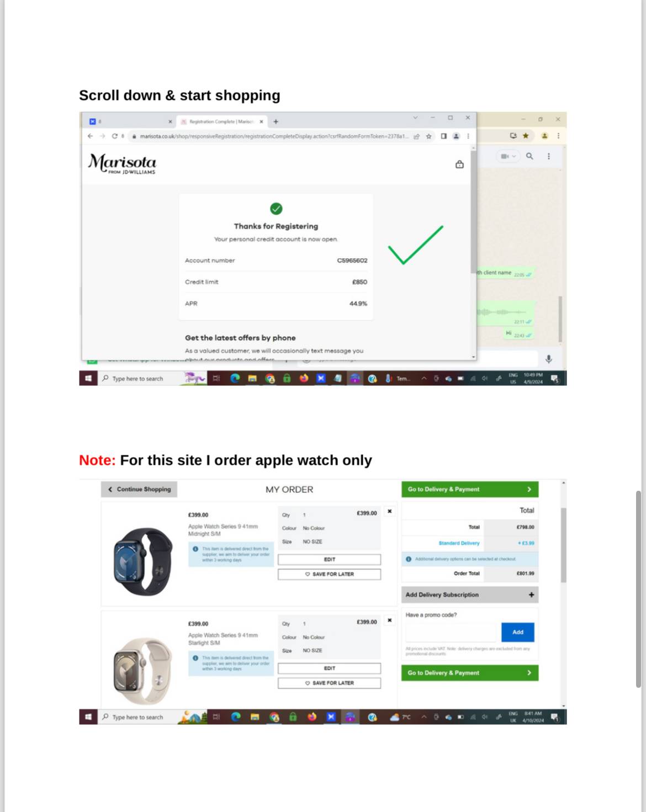
Task: Open the Windows Start menu in upper taskbar
Action: pos(88,378)
